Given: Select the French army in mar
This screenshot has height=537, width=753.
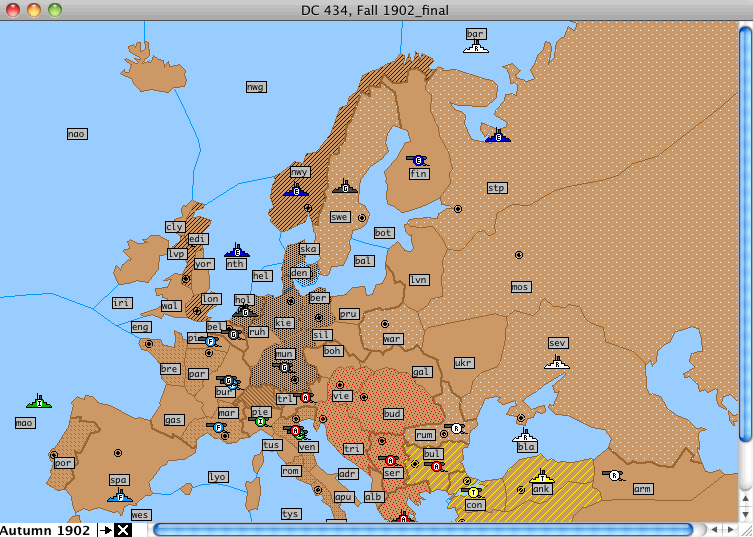Looking at the screenshot, I should (218, 427).
